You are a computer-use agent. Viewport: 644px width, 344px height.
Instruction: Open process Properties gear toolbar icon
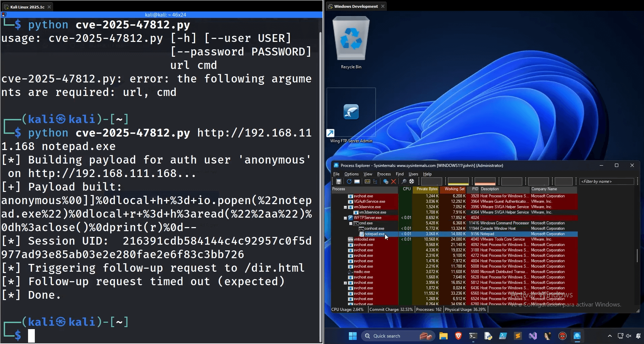point(386,181)
